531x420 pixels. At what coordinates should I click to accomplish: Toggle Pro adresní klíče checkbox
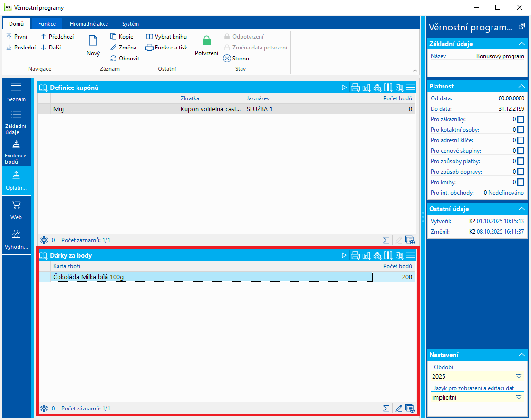point(521,140)
